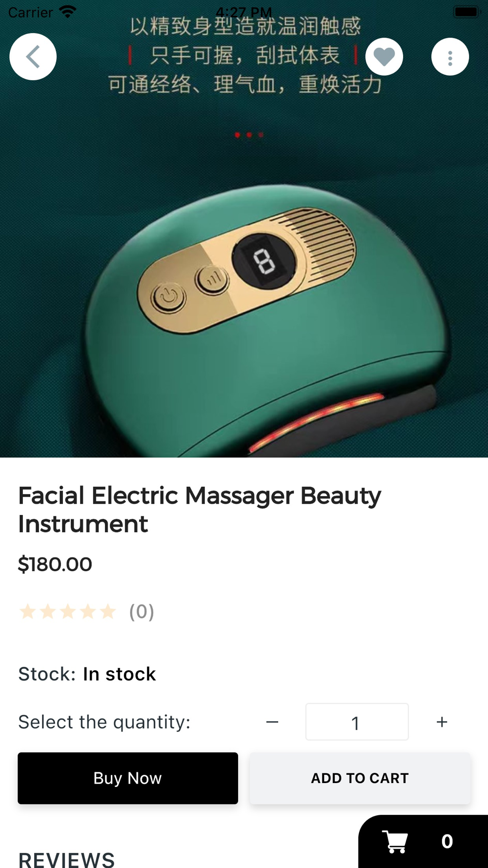The width and height of the screenshot is (488, 868).
Task: Tap the ADD TO CART button
Action: (360, 778)
